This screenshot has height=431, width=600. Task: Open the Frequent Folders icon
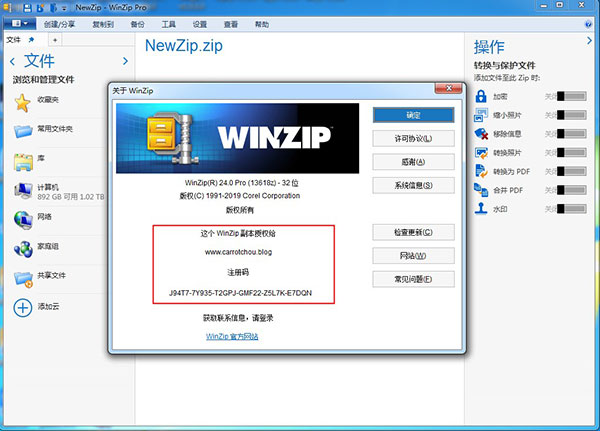coord(23,131)
